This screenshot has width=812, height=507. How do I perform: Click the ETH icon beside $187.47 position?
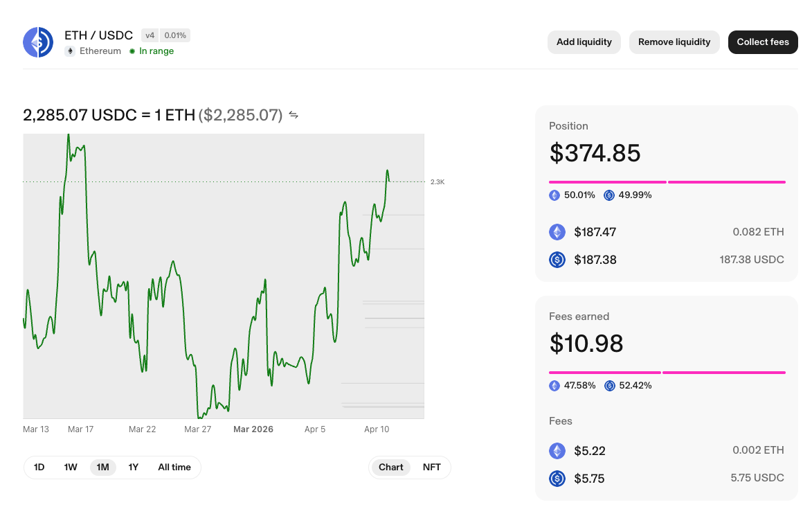(x=557, y=232)
